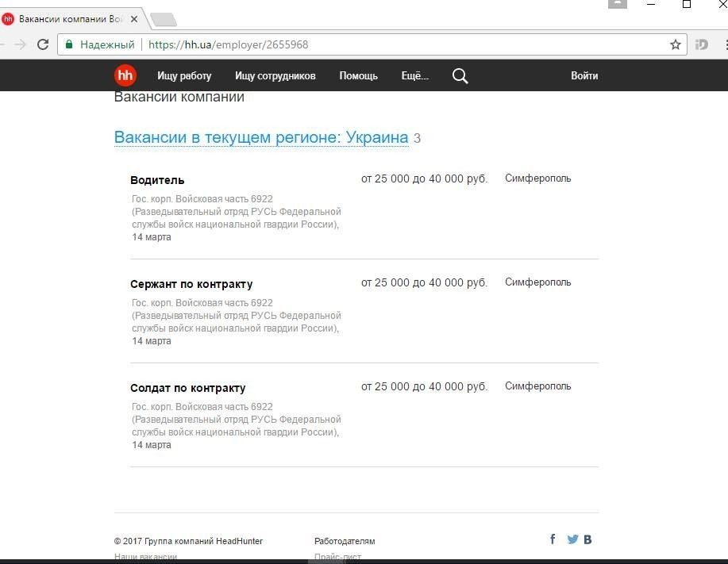Open the "Сержант по контракту" vacancy
The width and height of the screenshot is (728, 564).
pyautogui.click(x=191, y=284)
